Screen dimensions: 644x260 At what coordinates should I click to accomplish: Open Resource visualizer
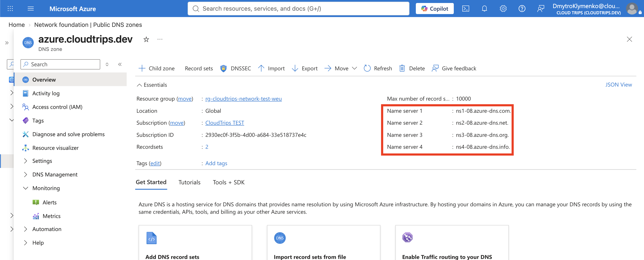pos(55,148)
